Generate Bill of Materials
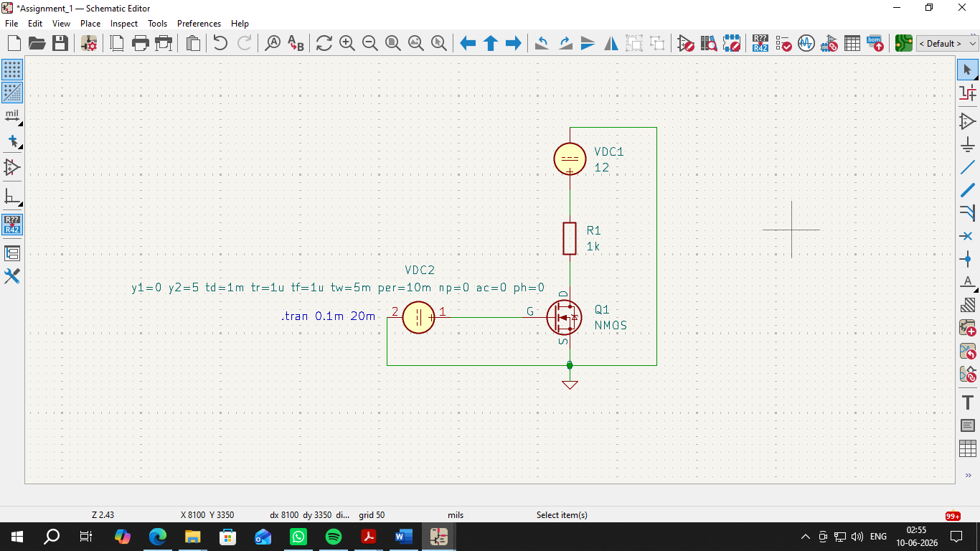The height and width of the screenshot is (551, 980). tap(875, 43)
